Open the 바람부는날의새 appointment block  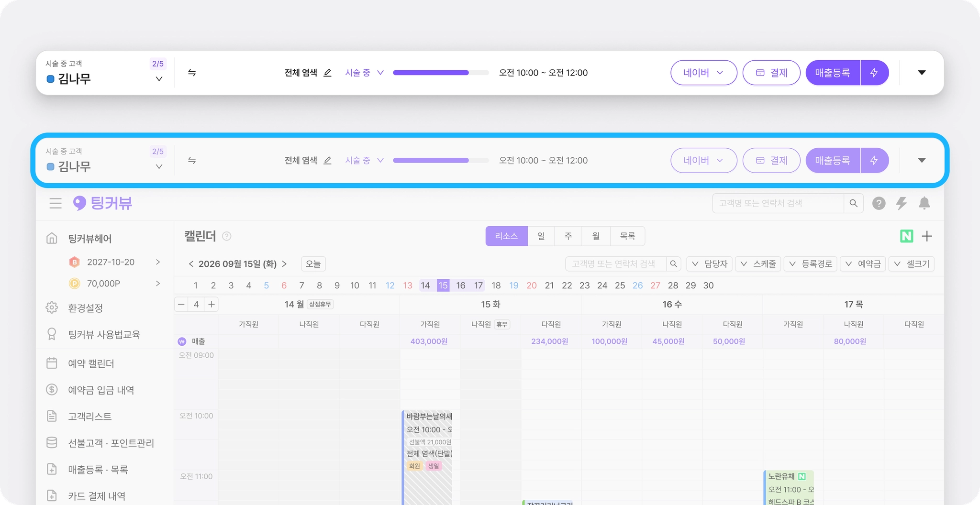(x=427, y=457)
